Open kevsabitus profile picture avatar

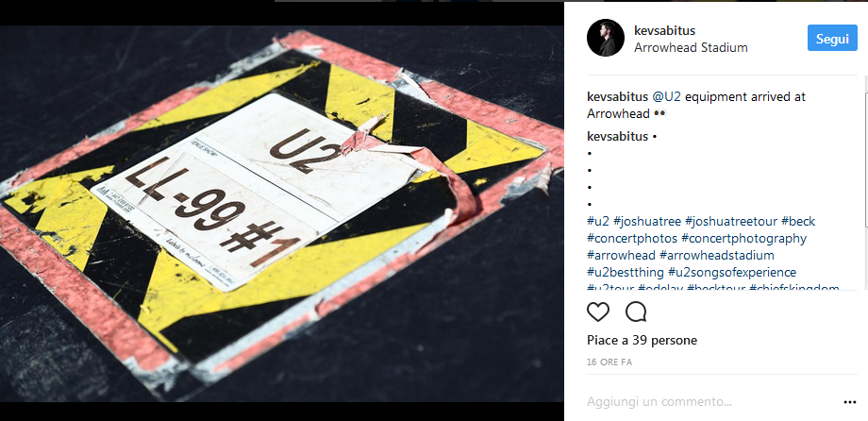coord(606,38)
